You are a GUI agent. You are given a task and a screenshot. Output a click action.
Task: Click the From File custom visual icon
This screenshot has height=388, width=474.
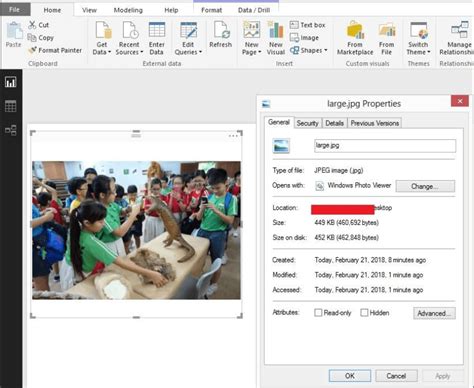click(387, 30)
